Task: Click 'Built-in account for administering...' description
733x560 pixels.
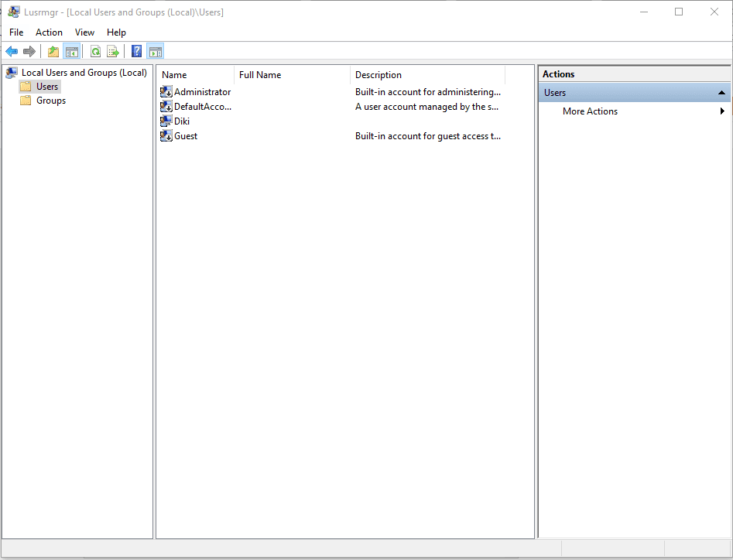Action: coord(428,92)
